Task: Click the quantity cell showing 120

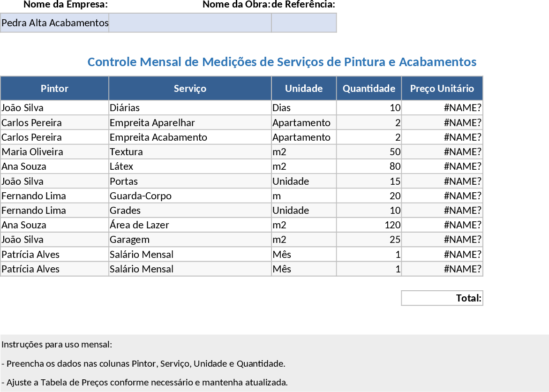Action: click(x=369, y=225)
